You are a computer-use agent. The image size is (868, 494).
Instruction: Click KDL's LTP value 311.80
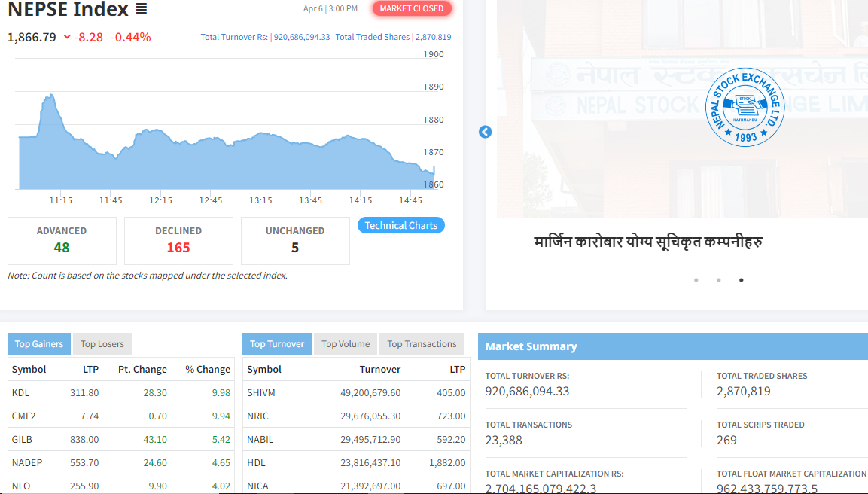(x=84, y=392)
